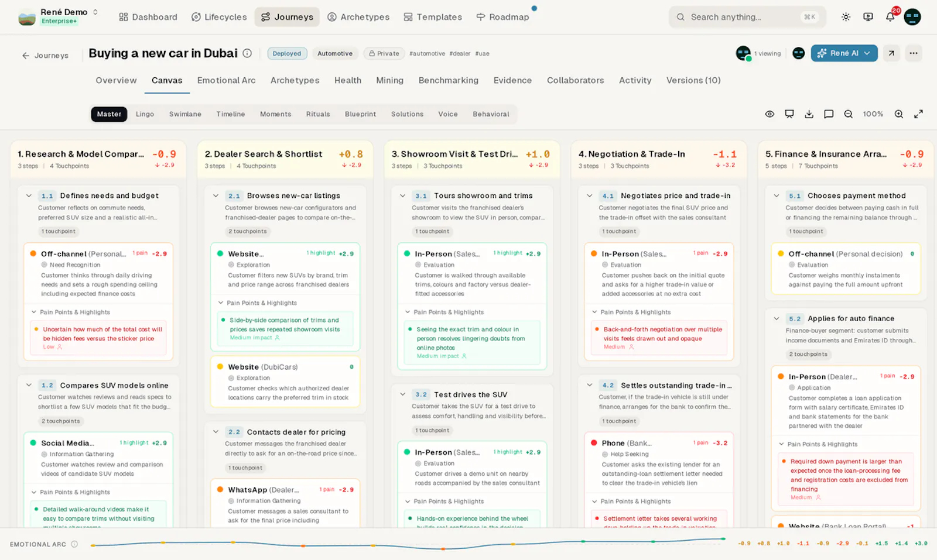Click the viewer avatar next to René AI
Screen dimensions: 937x560
[x=798, y=53]
